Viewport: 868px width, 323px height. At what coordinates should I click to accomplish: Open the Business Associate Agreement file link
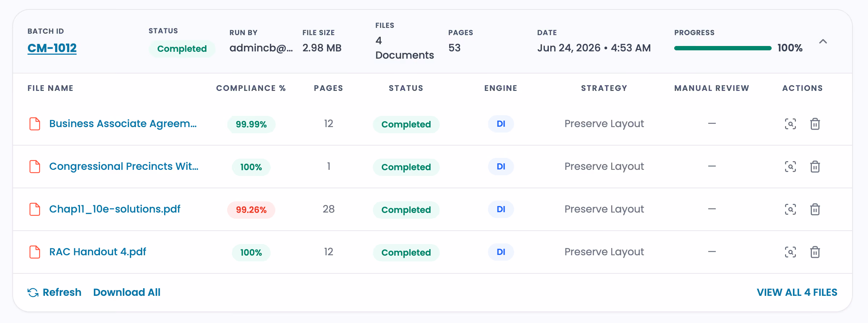pos(123,124)
